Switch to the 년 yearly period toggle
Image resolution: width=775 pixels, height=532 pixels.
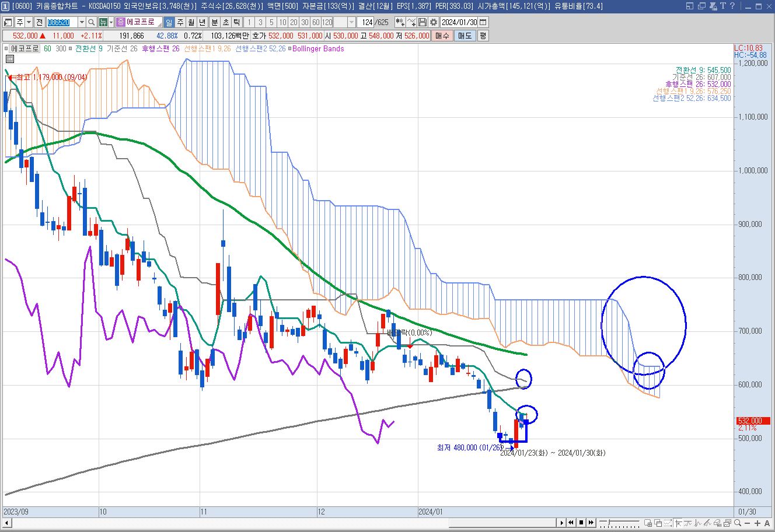203,22
